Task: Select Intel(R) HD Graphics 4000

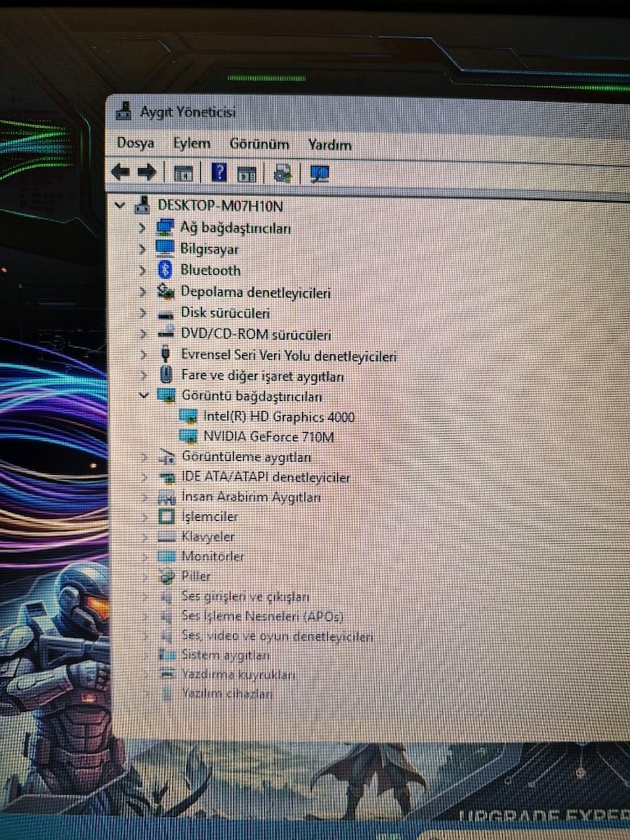Action: (x=279, y=416)
